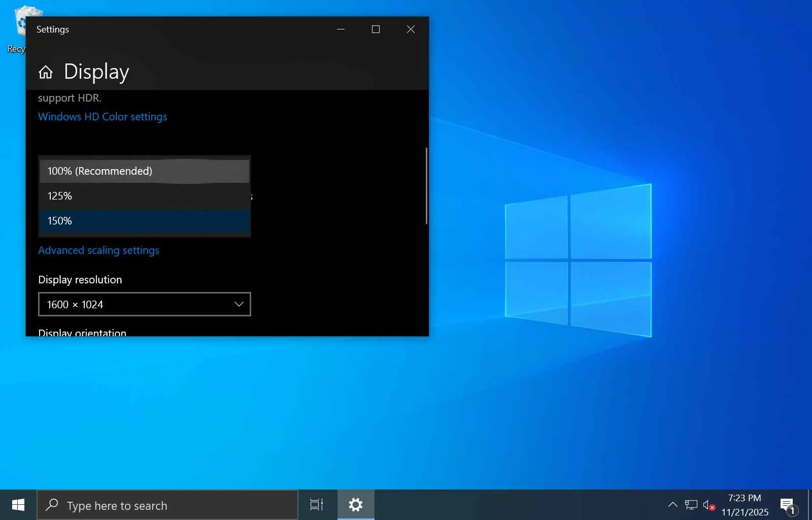This screenshot has height=520, width=812.
Task: Open Advanced scaling settings link
Action: pyautogui.click(x=99, y=250)
